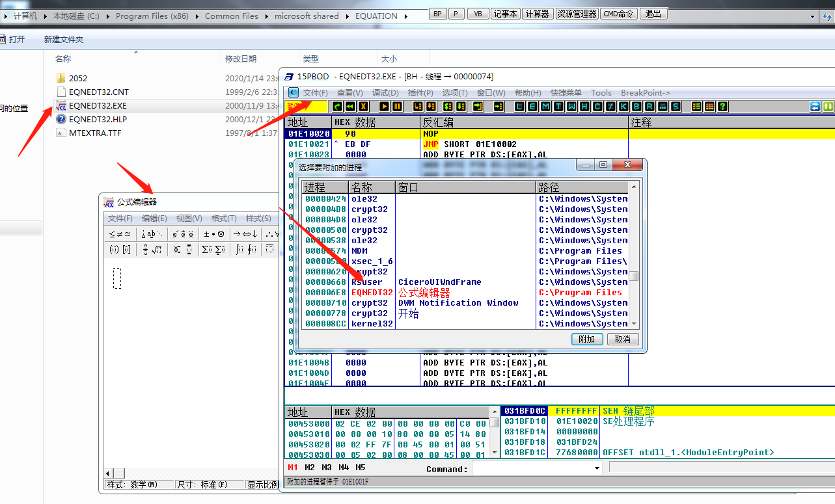Click the 附加 button in attach dialog
This screenshot has width=835, height=504.
click(x=586, y=339)
